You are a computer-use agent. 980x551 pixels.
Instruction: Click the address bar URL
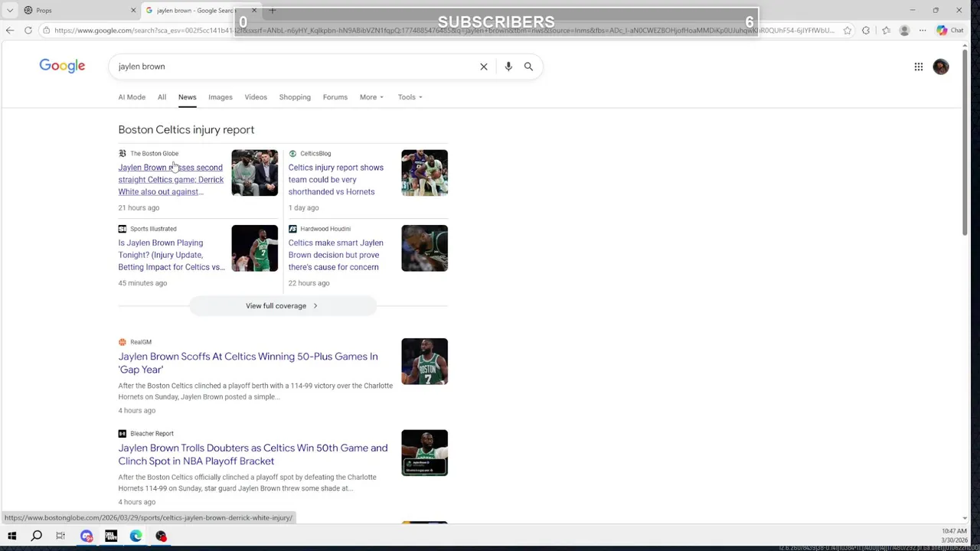tap(444, 31)
